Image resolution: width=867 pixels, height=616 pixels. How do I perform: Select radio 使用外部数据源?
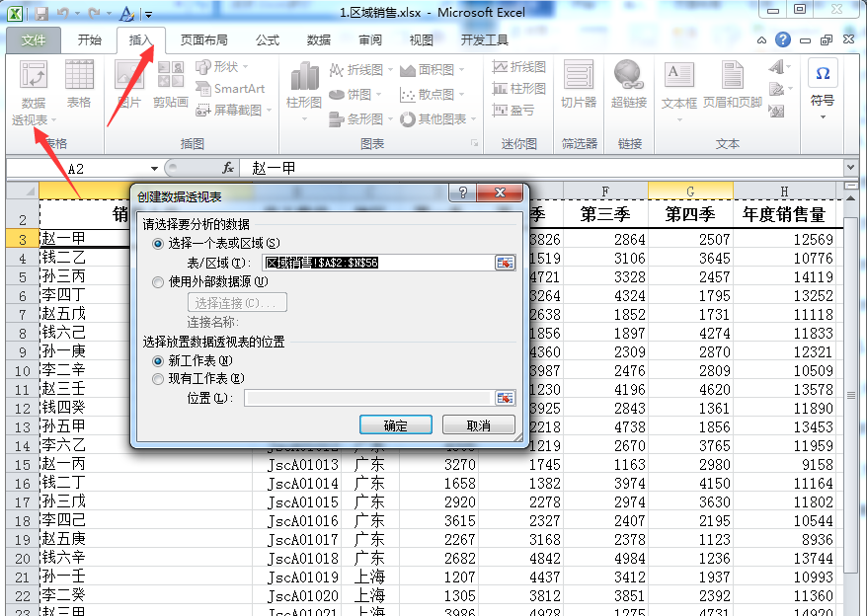tap(158, 282)
